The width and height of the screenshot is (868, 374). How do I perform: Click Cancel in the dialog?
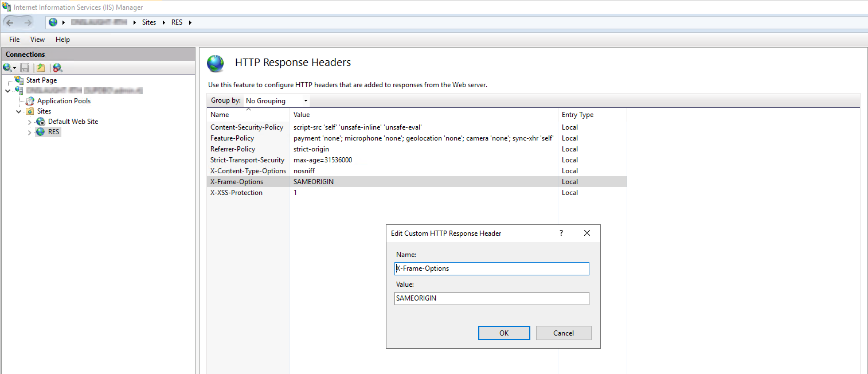(x=563, y=333)
